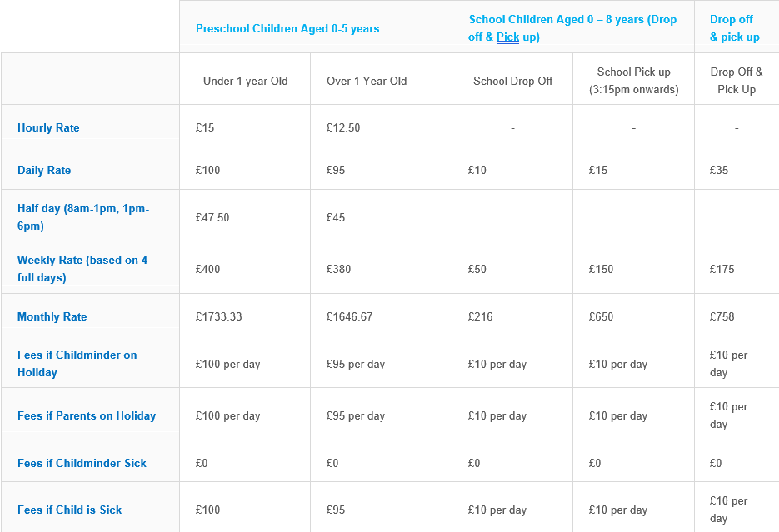Click "Weekly Rate (based on 4 full days)" label
Viewport: 779px width, 532px height.
pos(82,269)
